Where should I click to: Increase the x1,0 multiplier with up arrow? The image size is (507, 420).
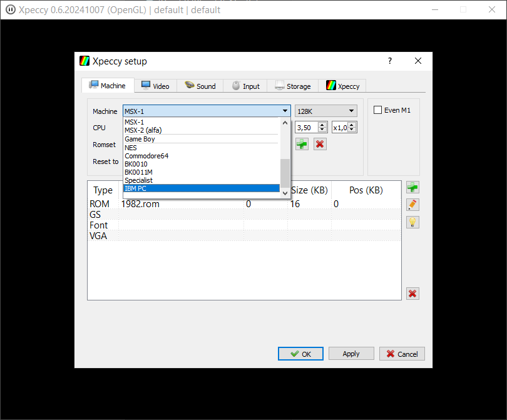point(352,125)
